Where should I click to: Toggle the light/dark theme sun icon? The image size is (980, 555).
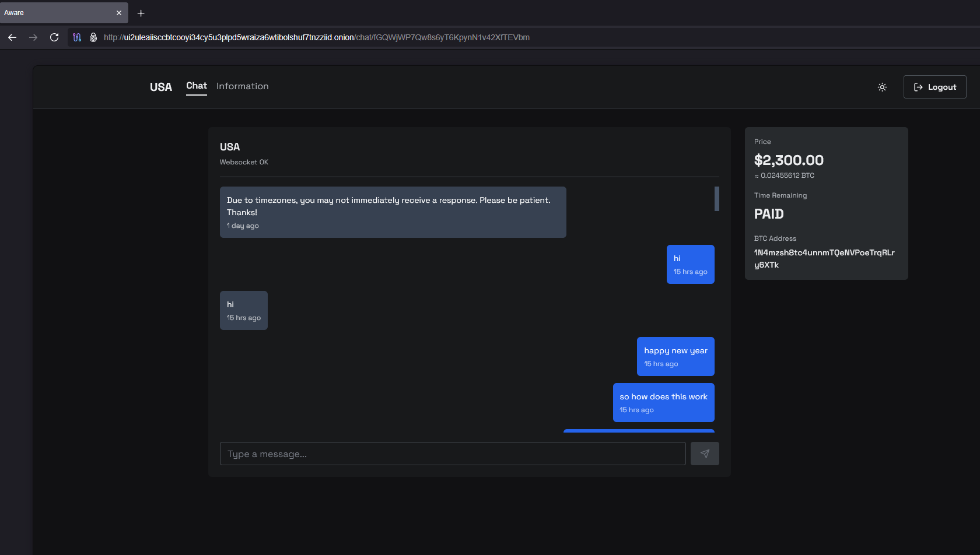point(882,87)
